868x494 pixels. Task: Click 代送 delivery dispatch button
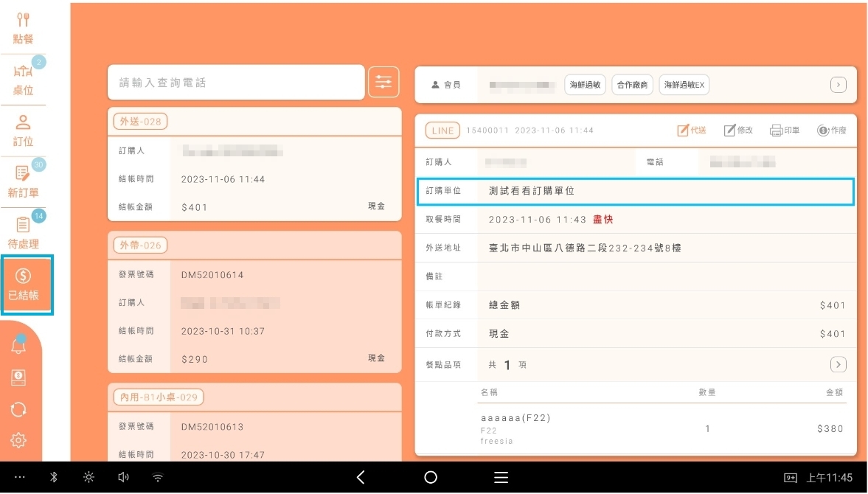pyautogui.click(x=692, y=131)
